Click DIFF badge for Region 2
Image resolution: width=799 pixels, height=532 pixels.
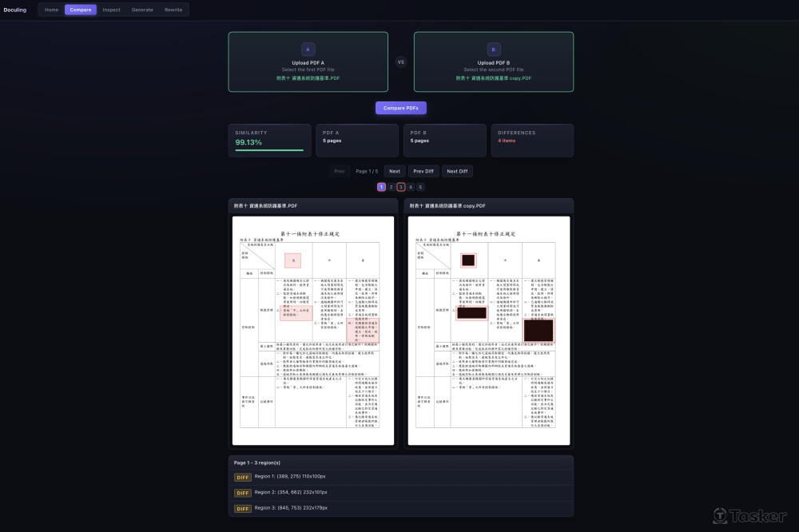(242, 493)
